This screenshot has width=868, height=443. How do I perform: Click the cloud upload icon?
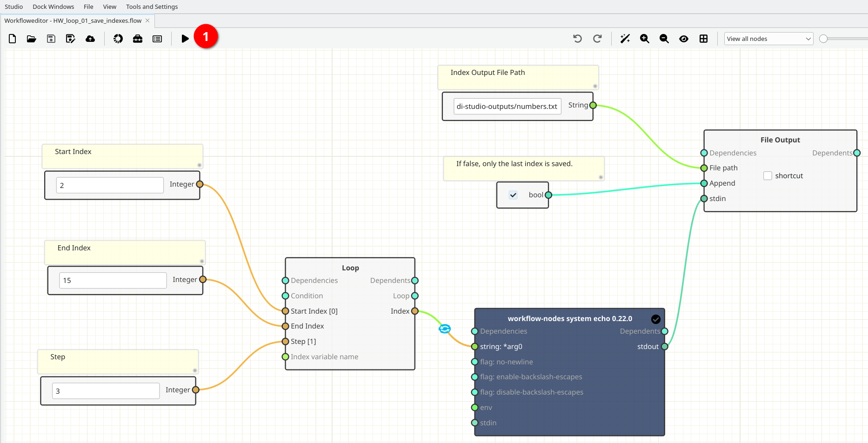click(x=90, y=39)
